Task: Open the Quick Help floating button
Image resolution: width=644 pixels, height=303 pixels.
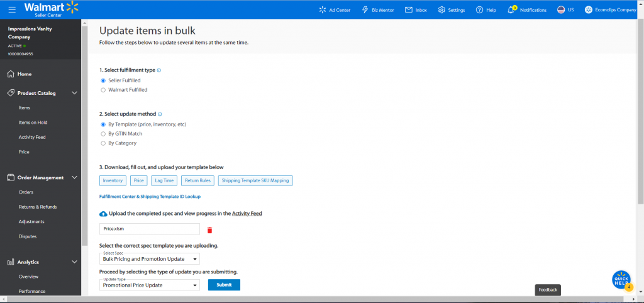Action: [x=621, y=280]
